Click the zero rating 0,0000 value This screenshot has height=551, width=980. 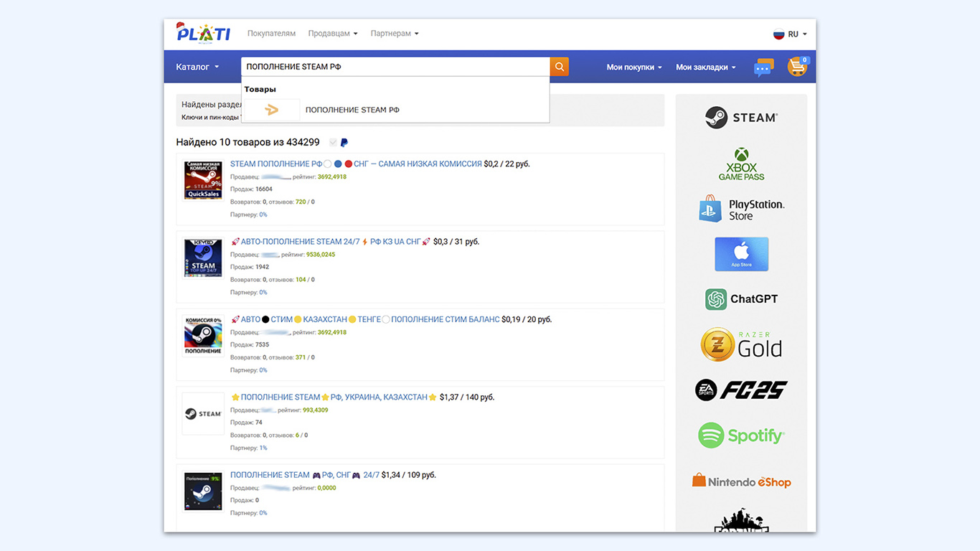tap(325, 488)
